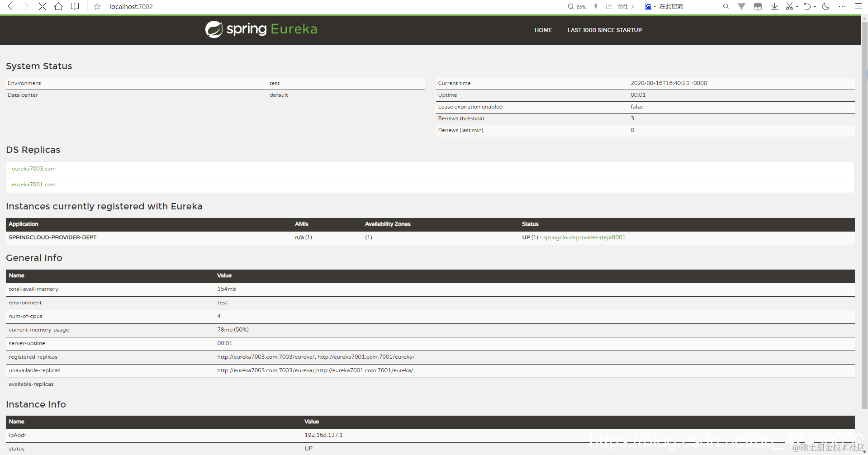
Task: Stop page loading with the X button
Action: [x=42, y=6]
